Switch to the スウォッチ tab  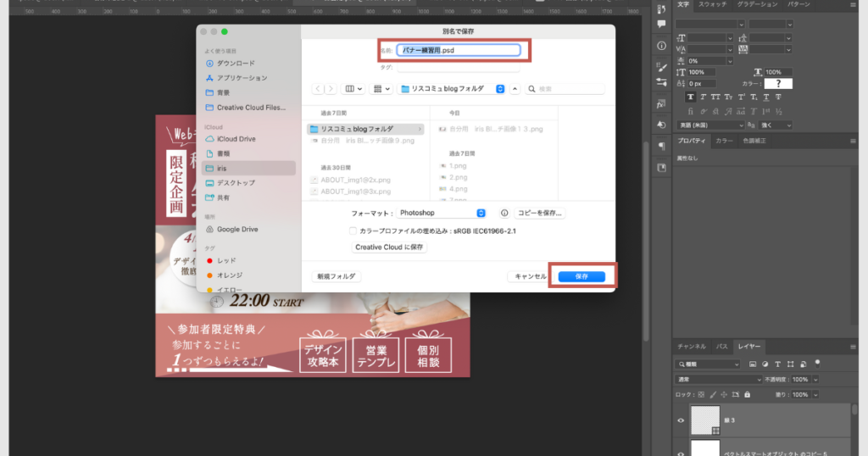[x=712, y=4]
